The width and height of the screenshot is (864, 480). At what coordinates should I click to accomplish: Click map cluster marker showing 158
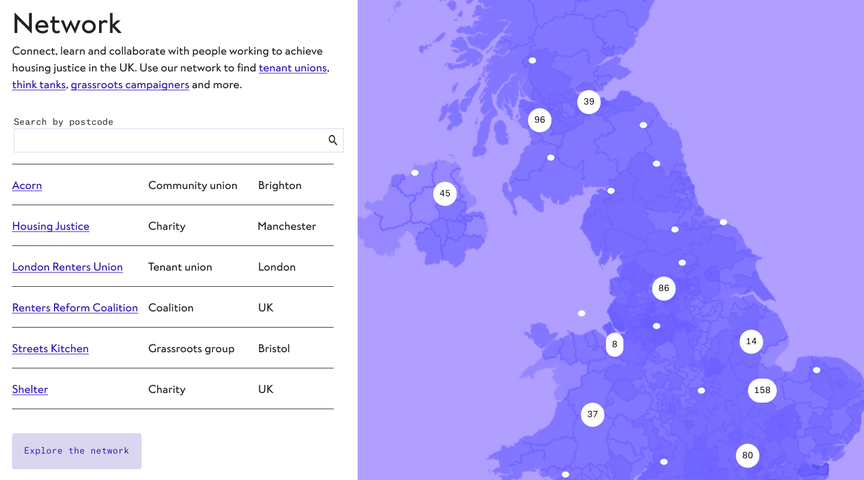click(x=762, y=390)
